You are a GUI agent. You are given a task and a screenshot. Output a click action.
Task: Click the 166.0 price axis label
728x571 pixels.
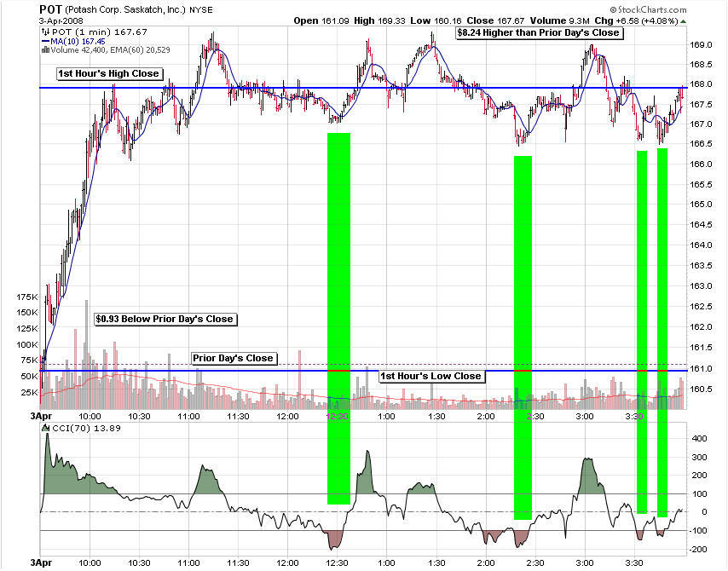[701, 164]
